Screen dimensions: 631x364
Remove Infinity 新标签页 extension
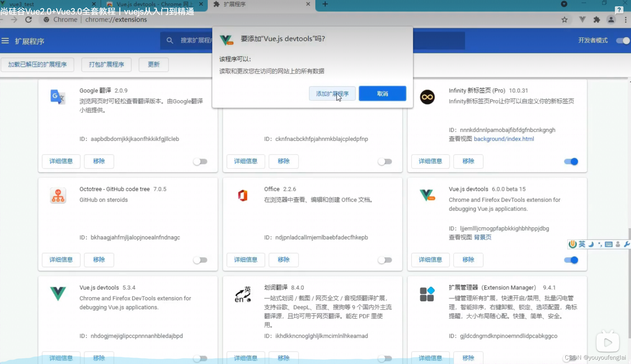[468, 161]
